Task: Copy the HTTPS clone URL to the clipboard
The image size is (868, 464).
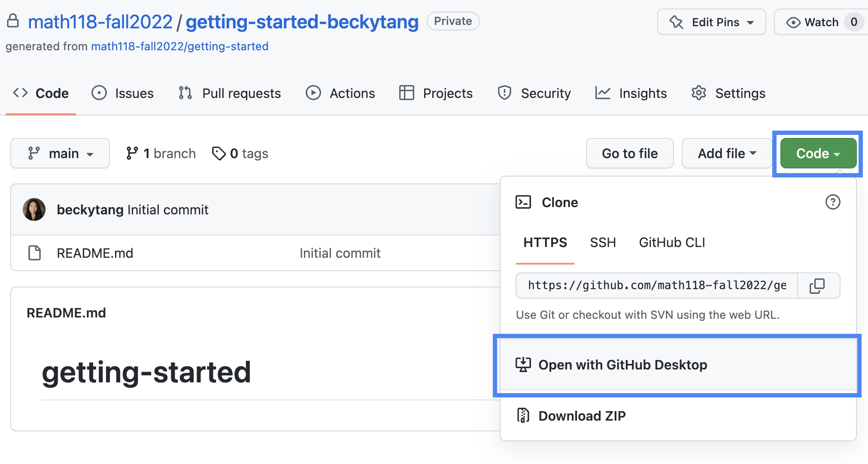Action: click(x=817, y=286)
